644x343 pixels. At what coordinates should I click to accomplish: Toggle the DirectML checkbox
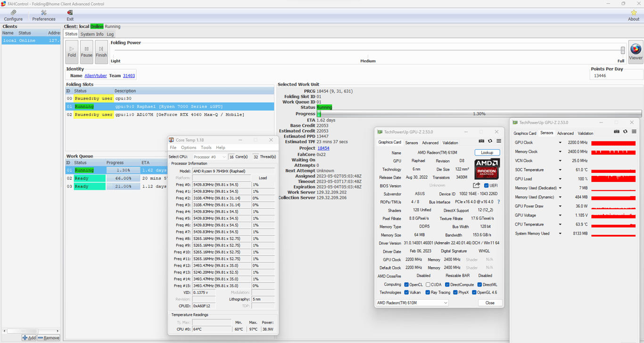pos(479,285)
